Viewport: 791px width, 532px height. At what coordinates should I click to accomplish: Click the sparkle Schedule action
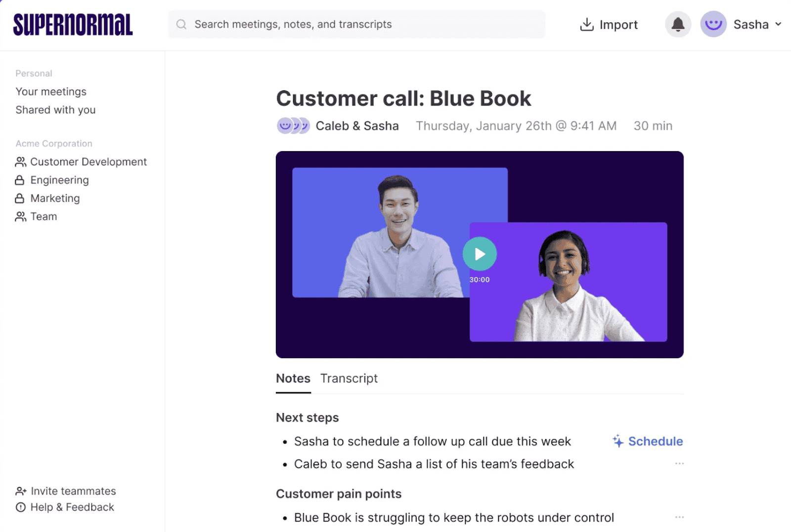click(x=648, y=441)
